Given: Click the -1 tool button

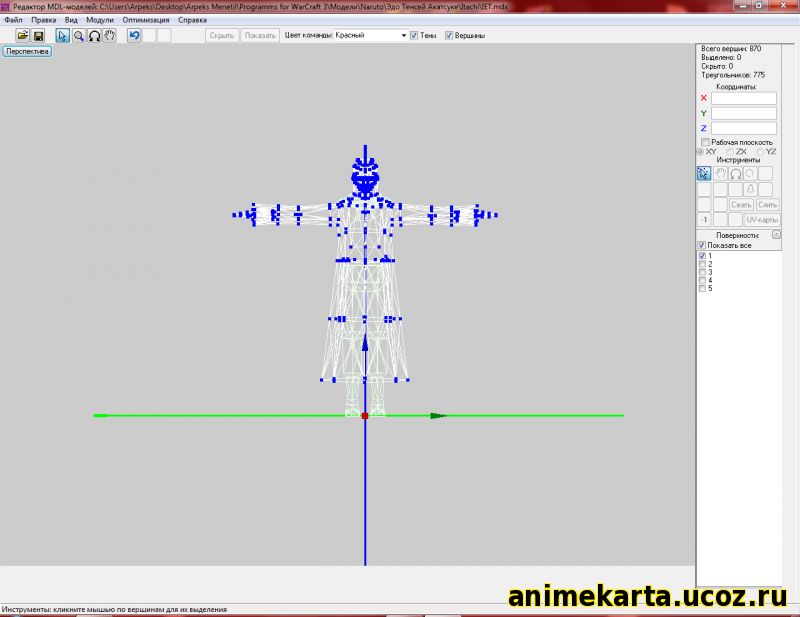Looking at the screenshot, I should pos(704,219).
